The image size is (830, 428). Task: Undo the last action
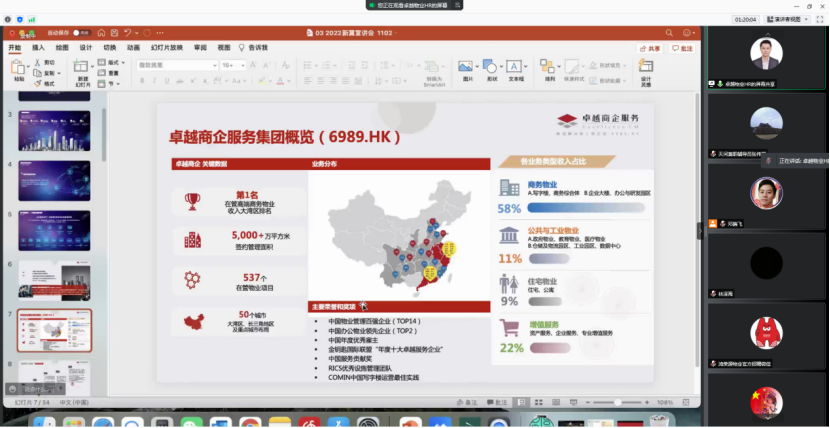point(128,33)
